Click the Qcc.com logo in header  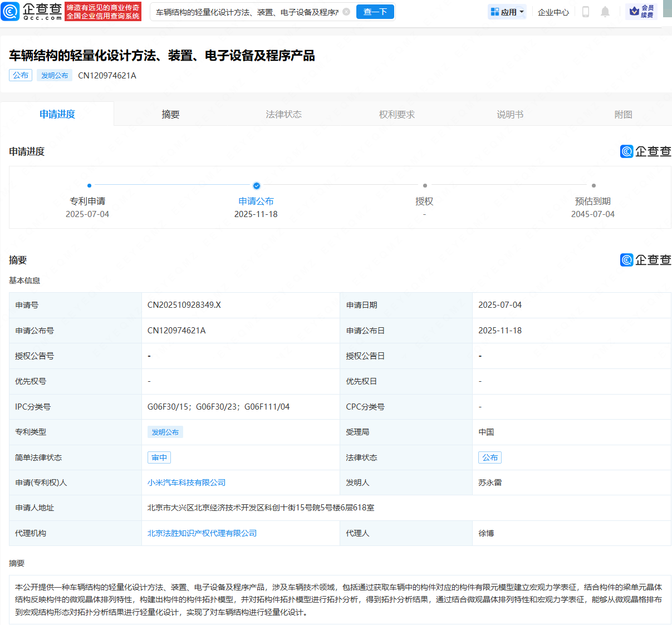pos(32,12)
